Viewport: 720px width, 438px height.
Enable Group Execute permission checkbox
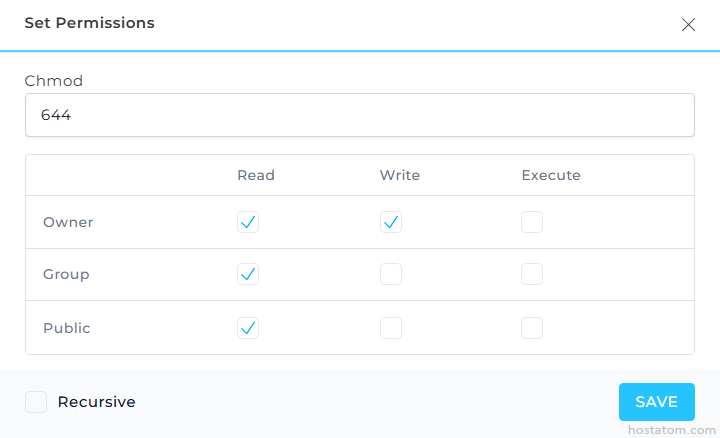coord(532,274)
